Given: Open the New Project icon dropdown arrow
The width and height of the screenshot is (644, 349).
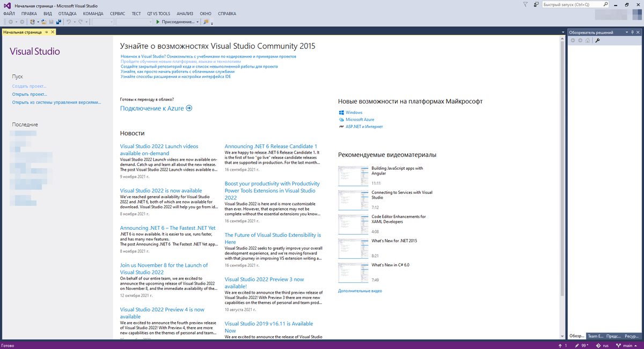Looking at the screenshot, I should coord(38,22).
